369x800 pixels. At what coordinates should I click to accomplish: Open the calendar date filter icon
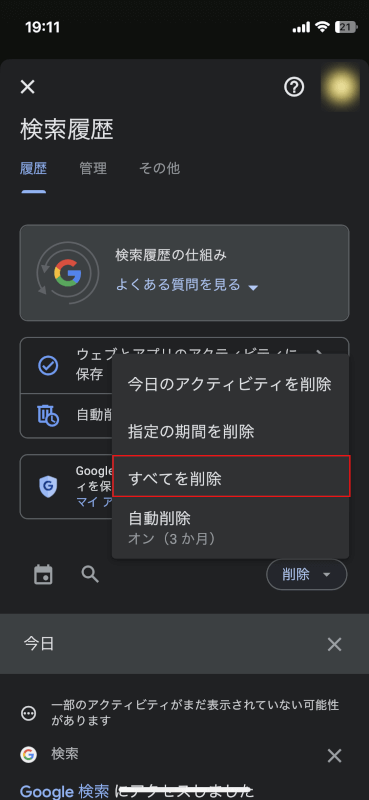(43, 574)
